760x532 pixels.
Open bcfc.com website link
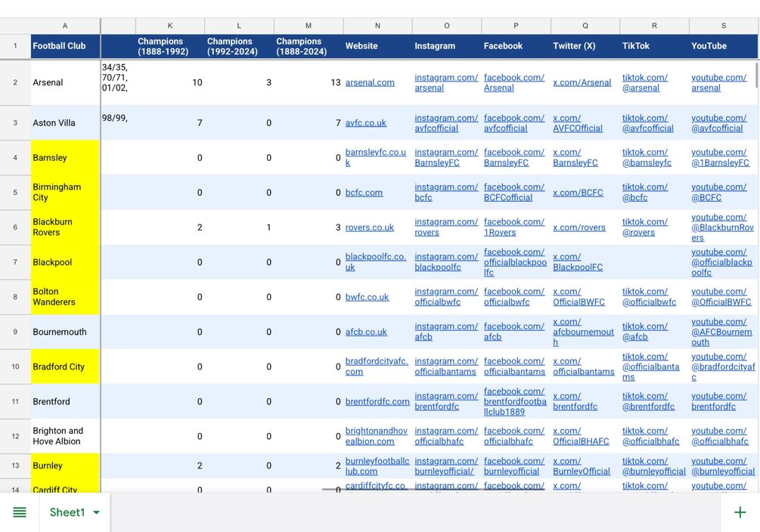pyautogui.click(x=364, y=193)
